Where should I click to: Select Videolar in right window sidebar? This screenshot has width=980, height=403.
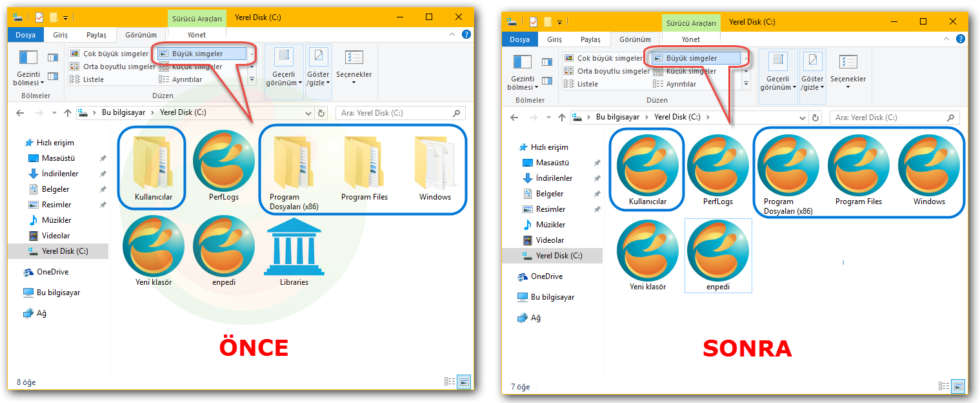pos(544,240)
